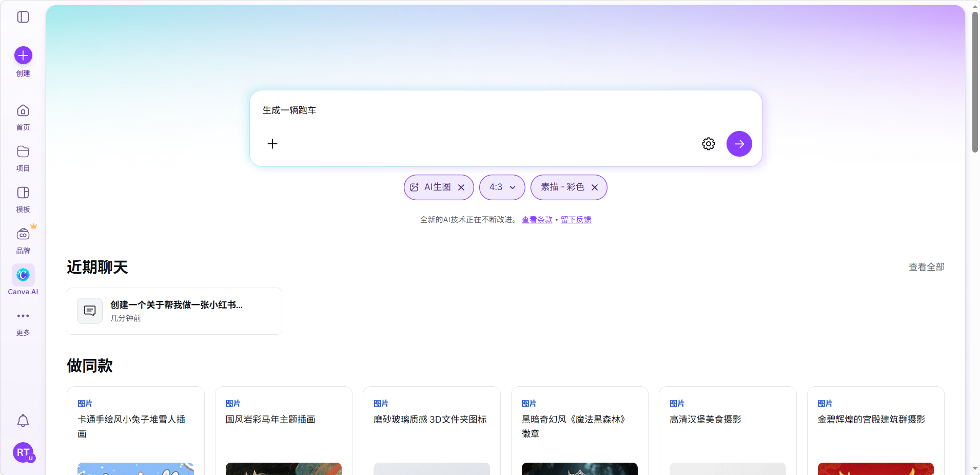Open notifications bell icon
This screenshot has width=980, height=475.
(x=23, y=421)
